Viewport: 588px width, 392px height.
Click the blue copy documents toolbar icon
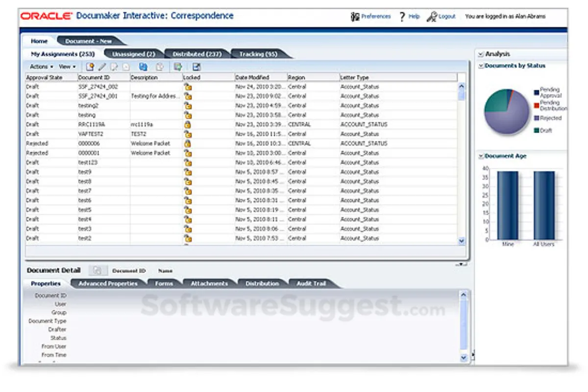pos(143,67)
